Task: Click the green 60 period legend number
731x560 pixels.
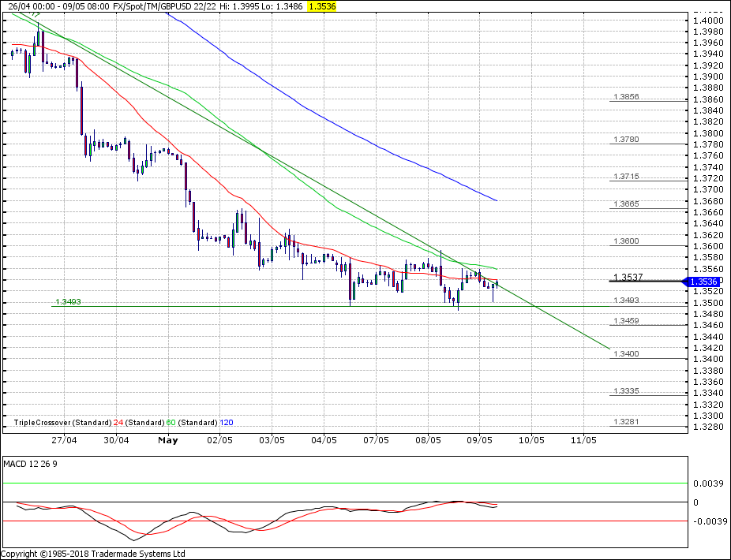Action: [171, 423]
